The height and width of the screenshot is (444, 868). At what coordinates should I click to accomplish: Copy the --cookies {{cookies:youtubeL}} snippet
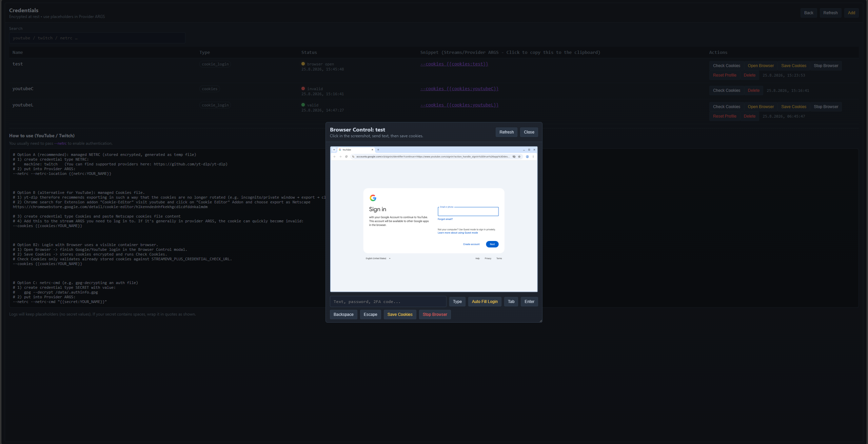[x=459, y=105]
